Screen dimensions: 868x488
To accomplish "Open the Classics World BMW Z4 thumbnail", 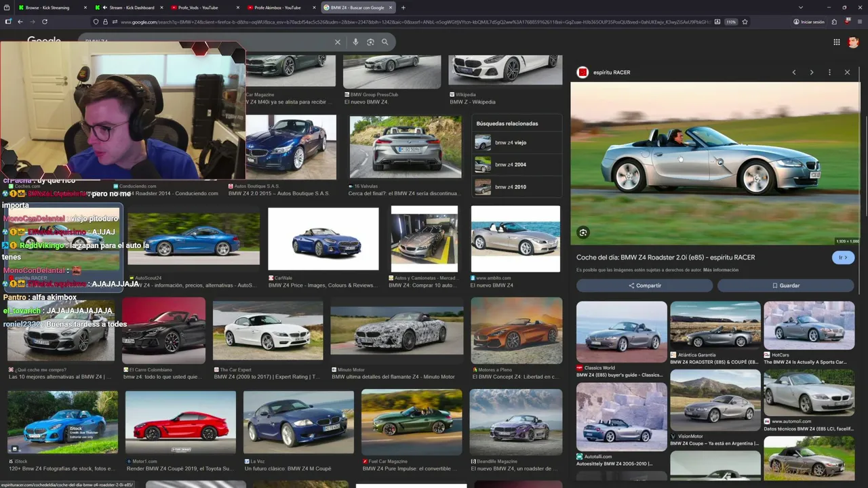I will click(622, 332).
